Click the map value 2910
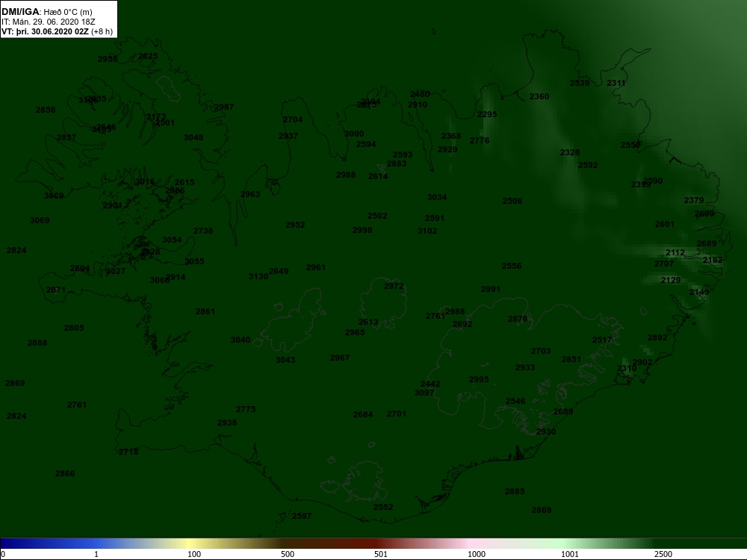Screen dimensions: 747x560 [x=418, y=105]
